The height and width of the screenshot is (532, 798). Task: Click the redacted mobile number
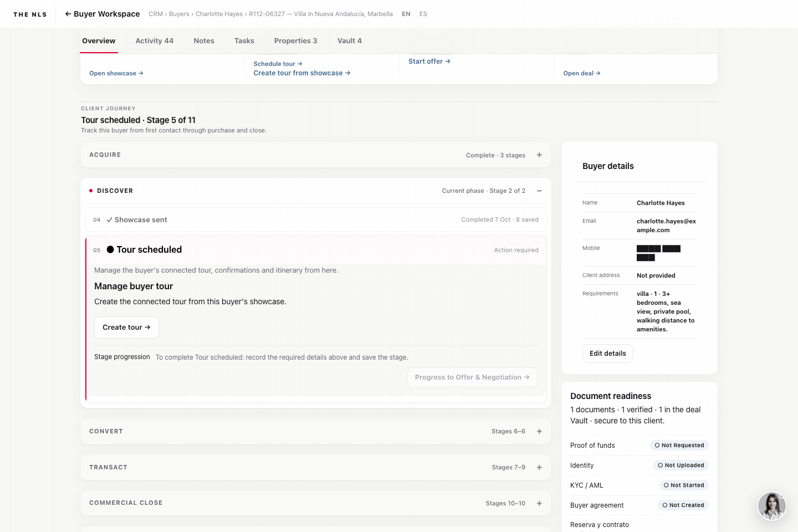click(658, 253)
